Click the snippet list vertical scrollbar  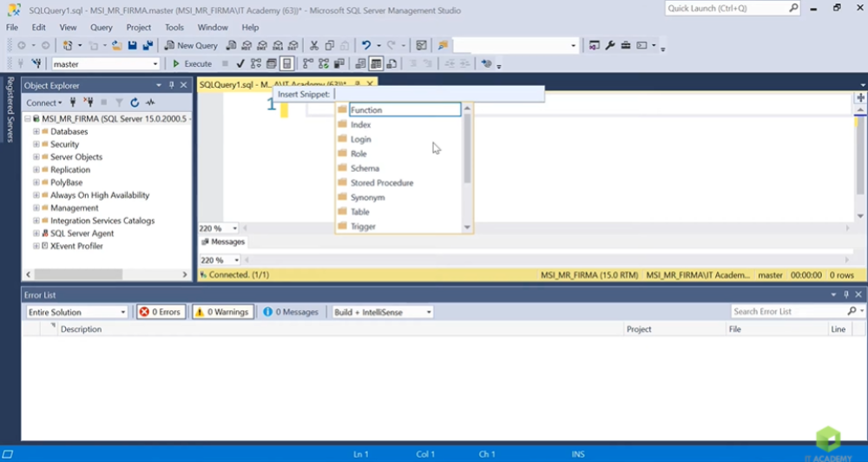468,148
